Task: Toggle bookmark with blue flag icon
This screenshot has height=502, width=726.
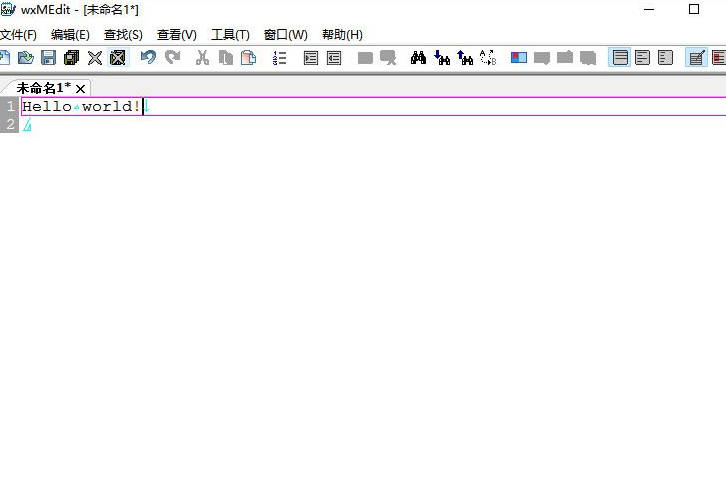Action: click(519, 58)
